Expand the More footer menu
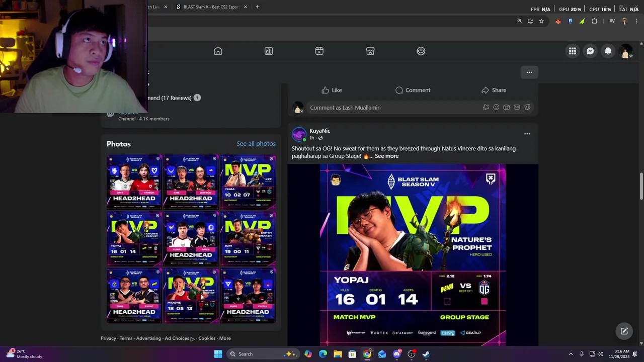 click(x=225, y=338)
